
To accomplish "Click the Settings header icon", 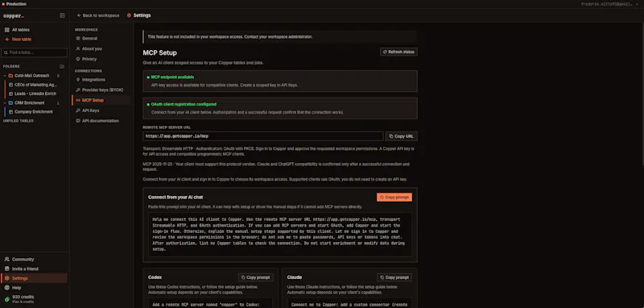I will point(129,15).
